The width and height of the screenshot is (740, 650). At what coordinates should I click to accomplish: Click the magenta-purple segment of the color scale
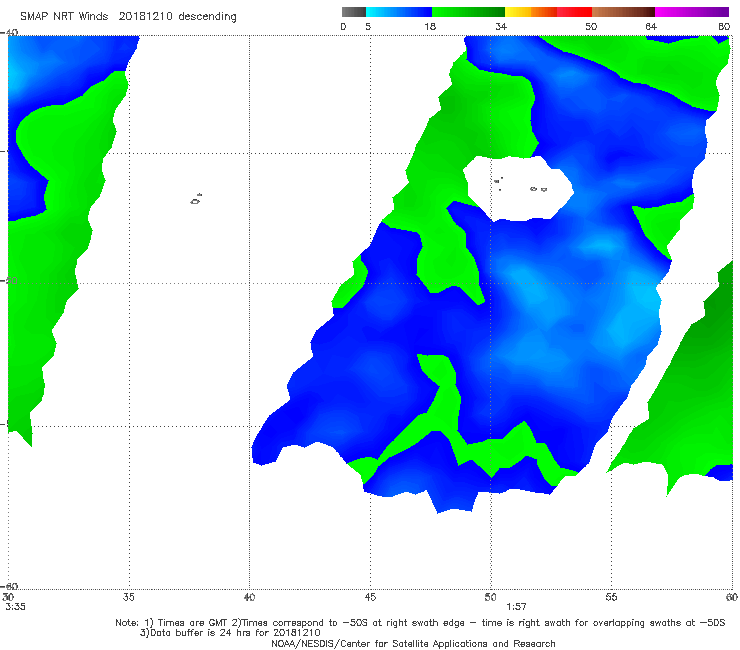(x=692, y=12)
